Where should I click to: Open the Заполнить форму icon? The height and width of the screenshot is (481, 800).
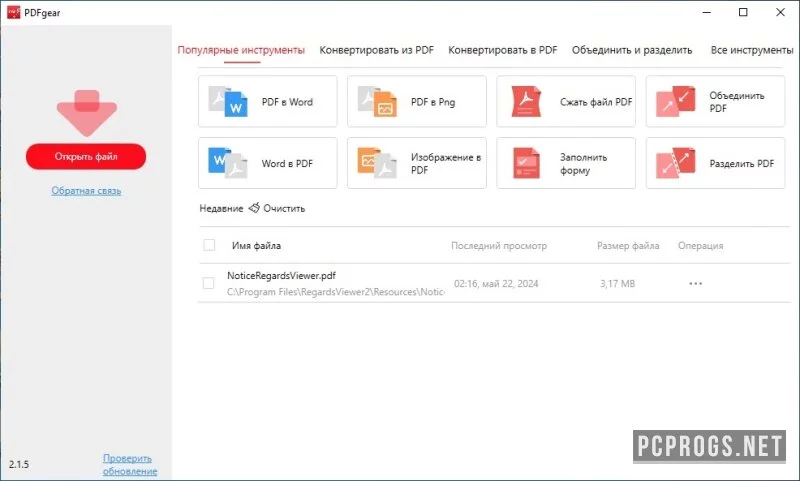click(526, 163)
